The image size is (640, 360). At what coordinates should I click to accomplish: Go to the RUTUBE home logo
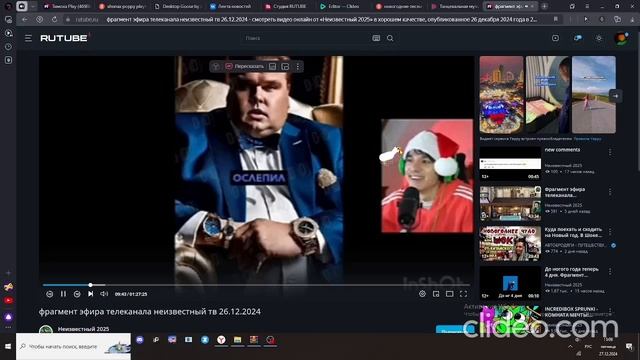tap(64, 38)
